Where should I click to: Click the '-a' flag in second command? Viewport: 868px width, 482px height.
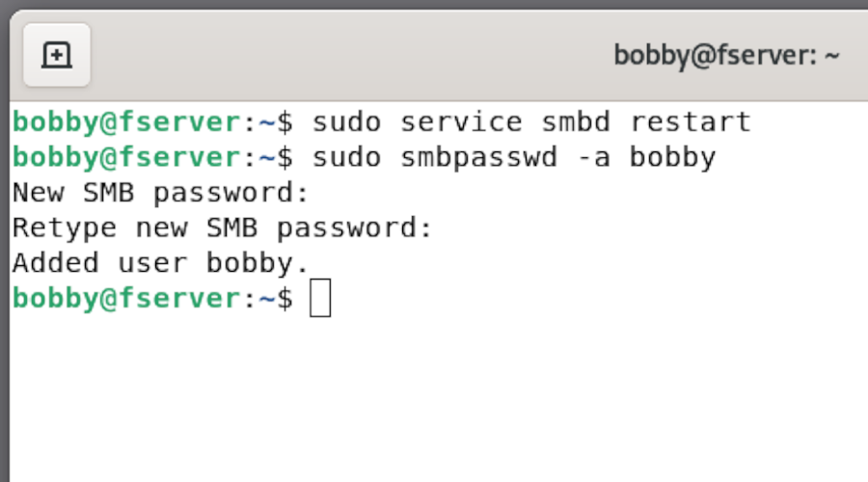tap(593, 158)
